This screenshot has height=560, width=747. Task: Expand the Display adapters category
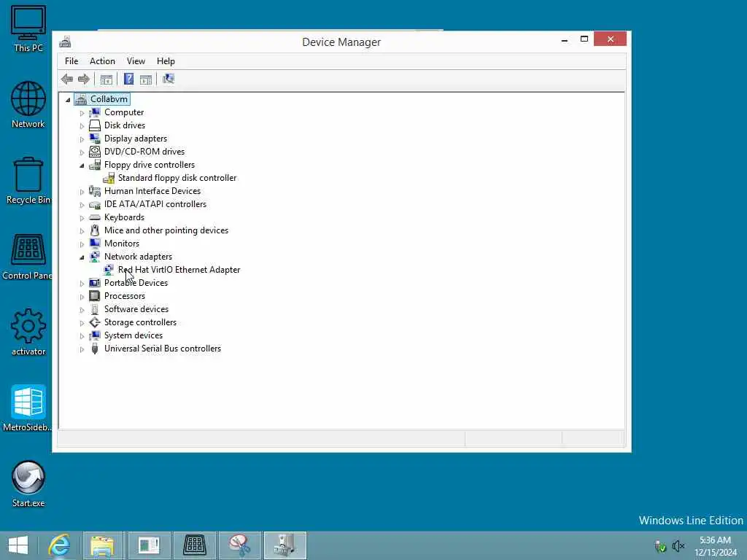pos(82,139)
